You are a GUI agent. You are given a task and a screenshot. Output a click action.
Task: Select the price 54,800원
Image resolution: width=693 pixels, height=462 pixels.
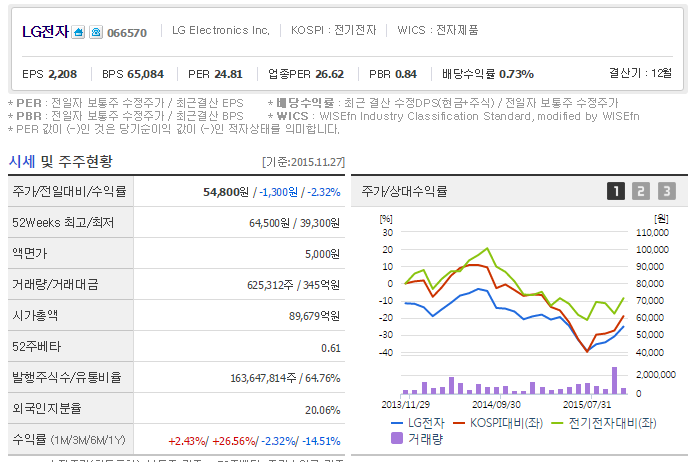226,192
